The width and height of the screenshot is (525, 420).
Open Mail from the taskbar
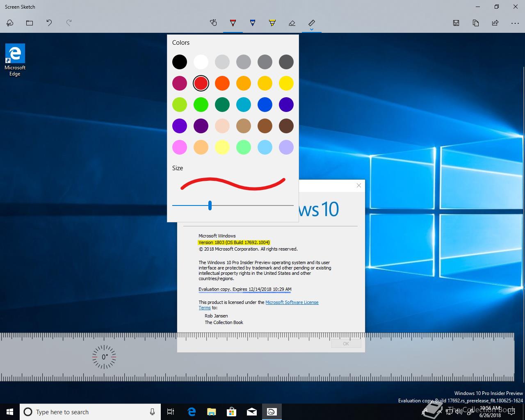coord(252,412)
